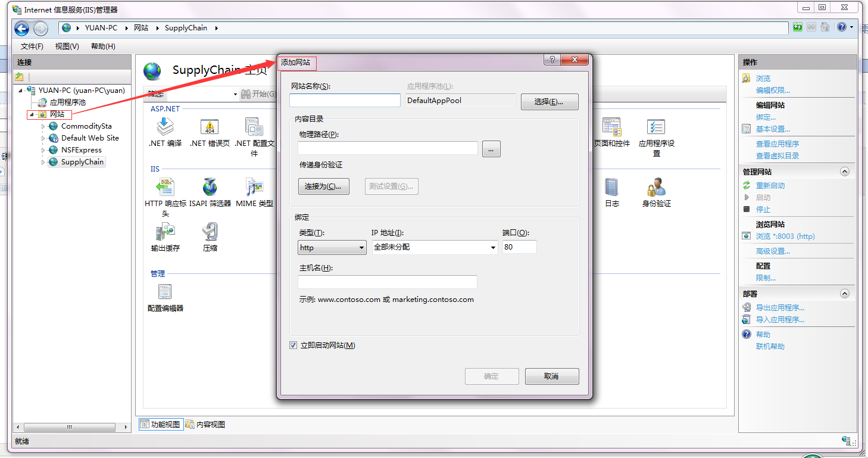Image resolution: width=868 pixels, height=458 pixels.
Task: Expand the Default Web Site node
Action: [x=43, y=138]
